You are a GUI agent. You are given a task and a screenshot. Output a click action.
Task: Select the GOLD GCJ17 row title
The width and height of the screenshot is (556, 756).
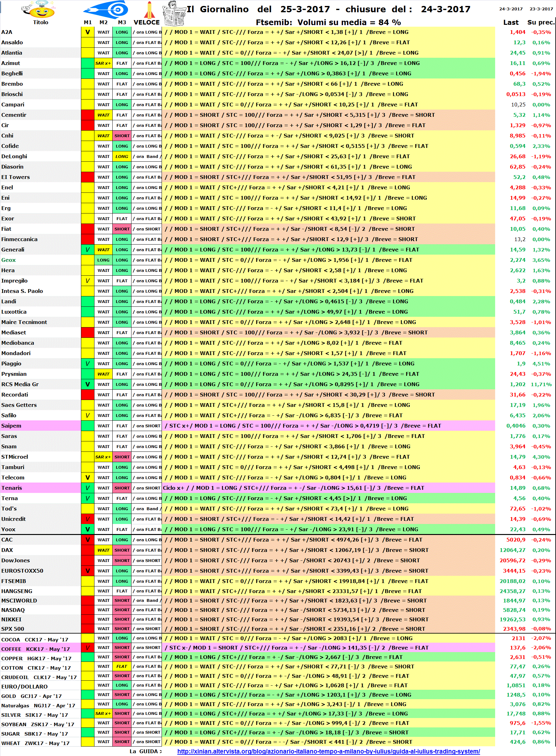point(31,696)
